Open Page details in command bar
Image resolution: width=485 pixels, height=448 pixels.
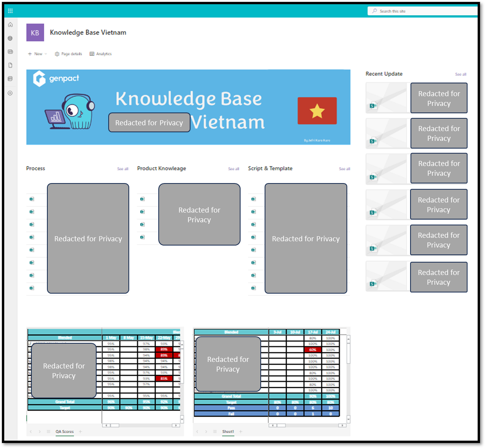(69, 54)
